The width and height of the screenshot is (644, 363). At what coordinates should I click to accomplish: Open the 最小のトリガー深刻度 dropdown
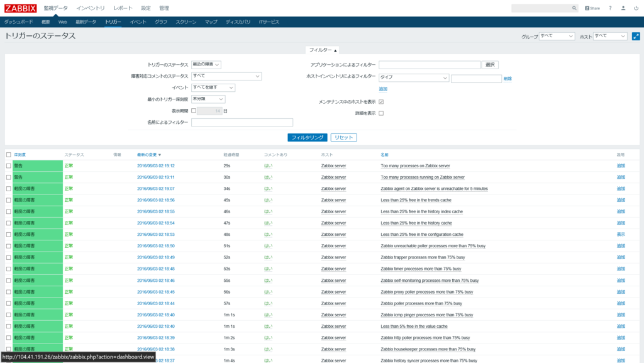pyautogui.click(x=208, y=99)
